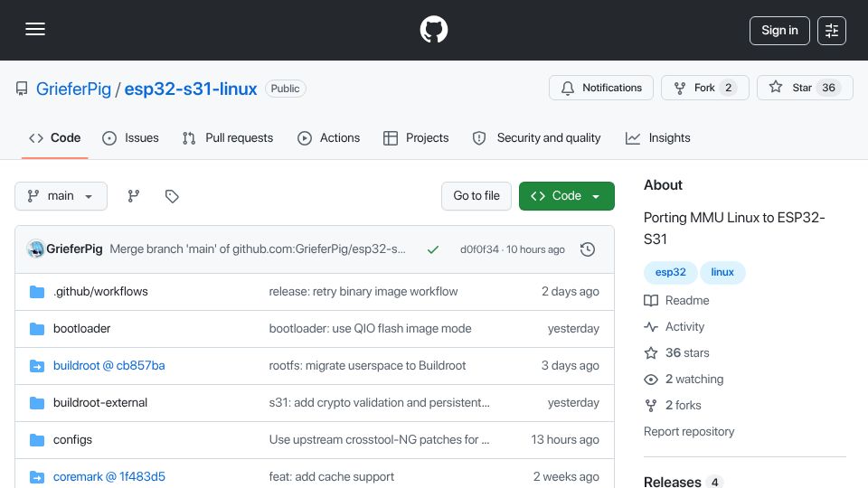
Task: Click folder icon for bootloader row
Action: [37, 329]
